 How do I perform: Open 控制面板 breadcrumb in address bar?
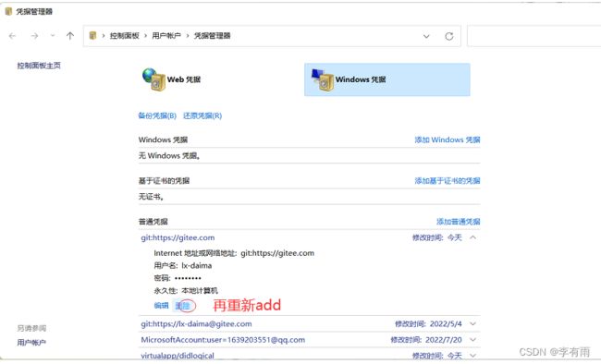[124, 36]
